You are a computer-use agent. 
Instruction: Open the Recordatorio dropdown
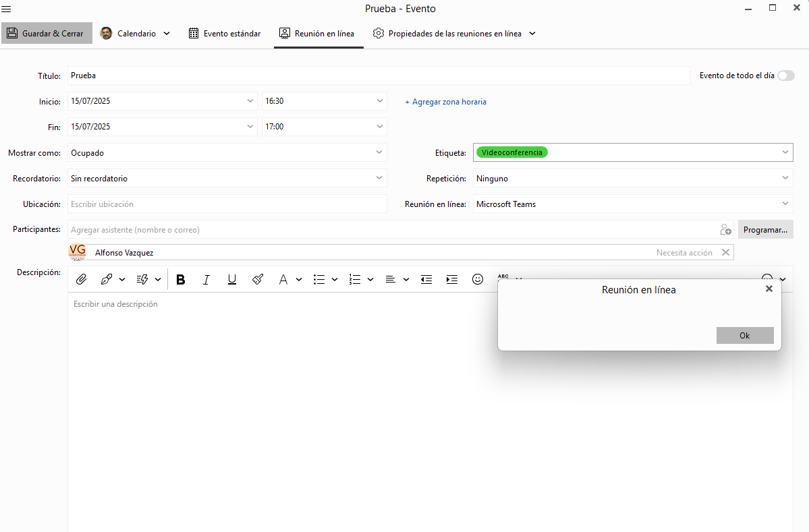[x=227, y=179]
